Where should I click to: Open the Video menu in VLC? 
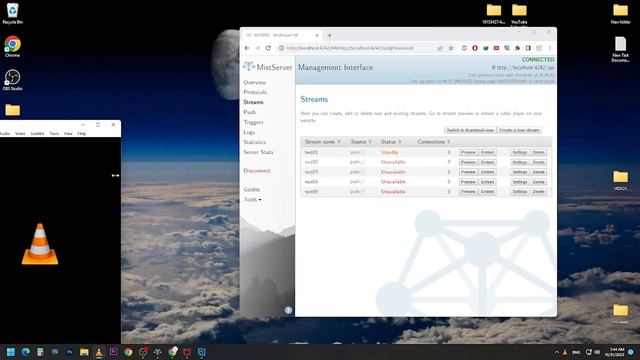pos(20,133)
